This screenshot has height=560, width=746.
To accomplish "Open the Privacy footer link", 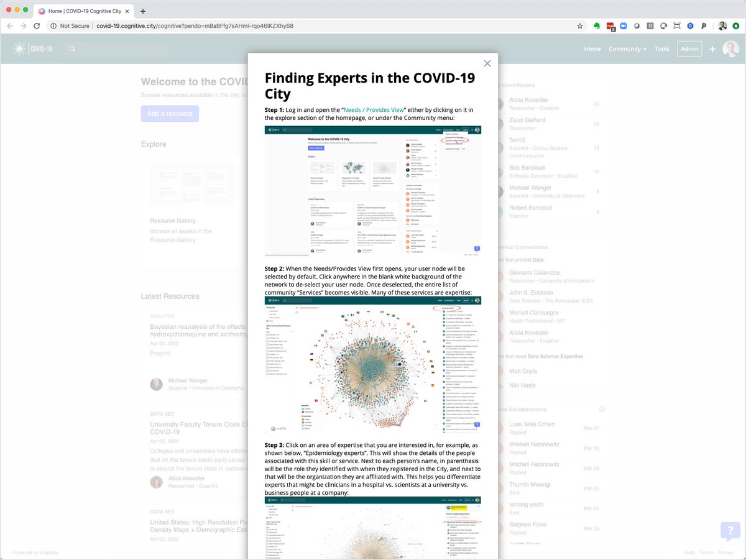I will (725, 553).
